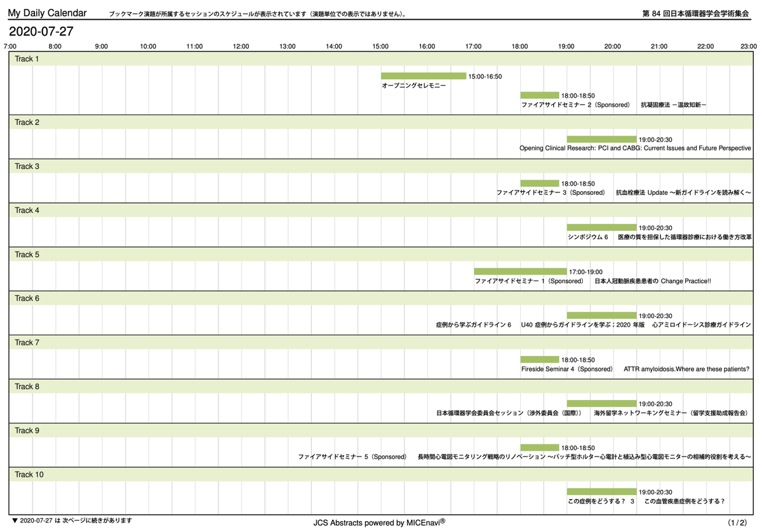The height and width of the screenshot is (532, 762).
Task: Click Track 2's 19:00-20:30 green session bar
Action: [x=601, y=139]
